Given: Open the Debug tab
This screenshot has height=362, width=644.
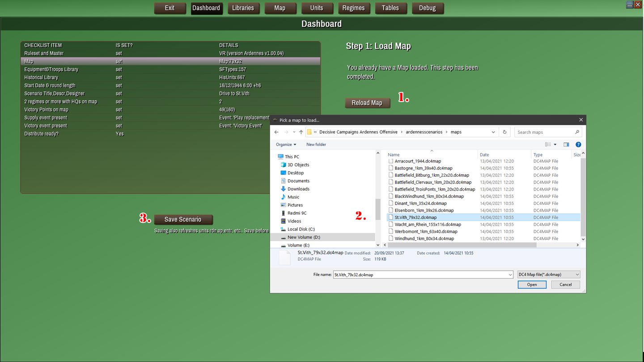Looking at the screenshot, I should (x=427, y=8).
